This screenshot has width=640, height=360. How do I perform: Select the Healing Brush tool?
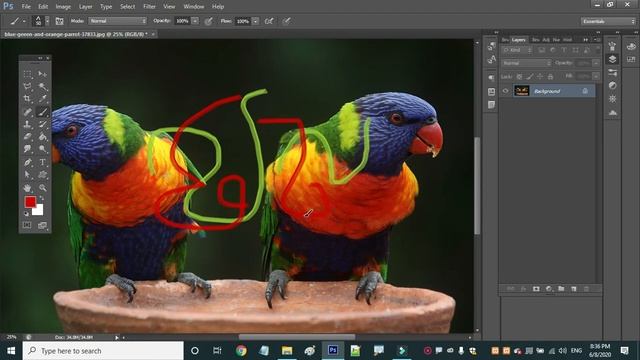(27, 112)
